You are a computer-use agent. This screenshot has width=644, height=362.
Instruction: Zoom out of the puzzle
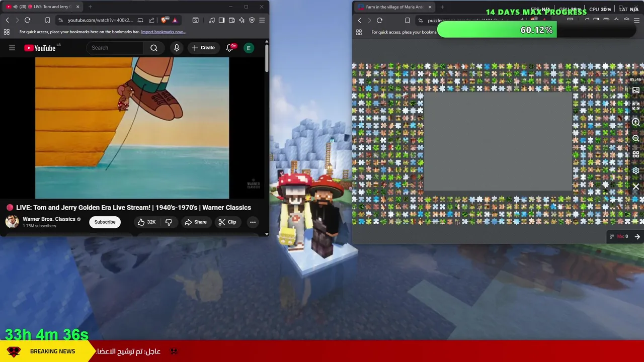click(x=636, y=138)
